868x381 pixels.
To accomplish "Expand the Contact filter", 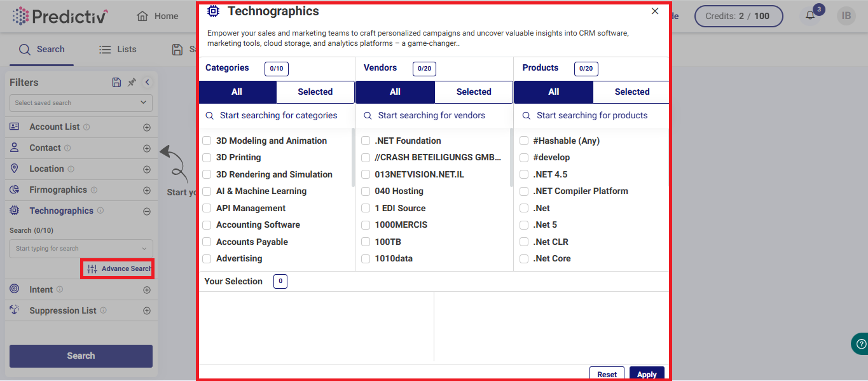I will (147, 148).
